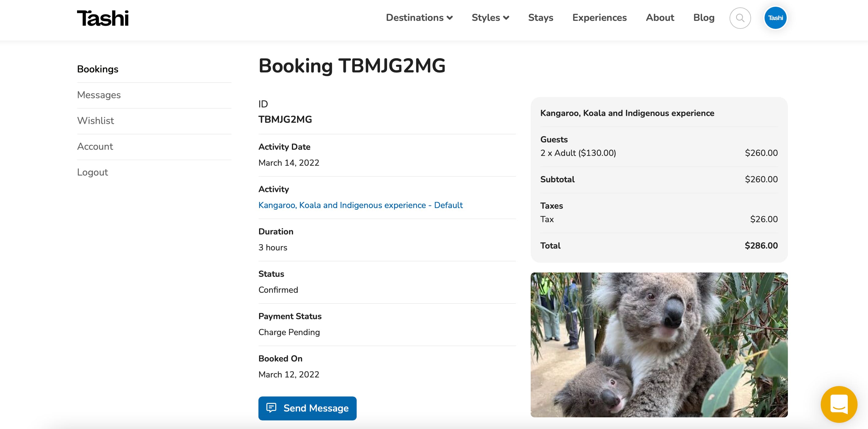Log out via the Logout link
The width and height of the screenshot is (868, 429).
pyautogui.click(x=92, y=172)
